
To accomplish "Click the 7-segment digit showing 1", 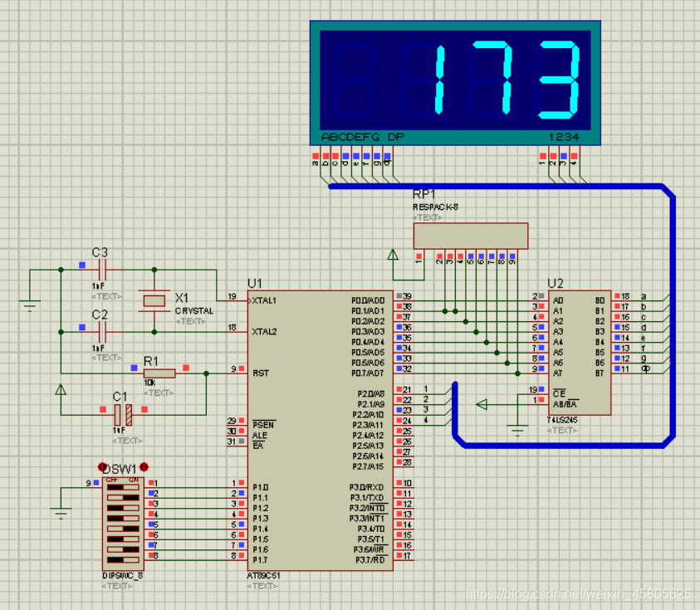I will point(440,80).
